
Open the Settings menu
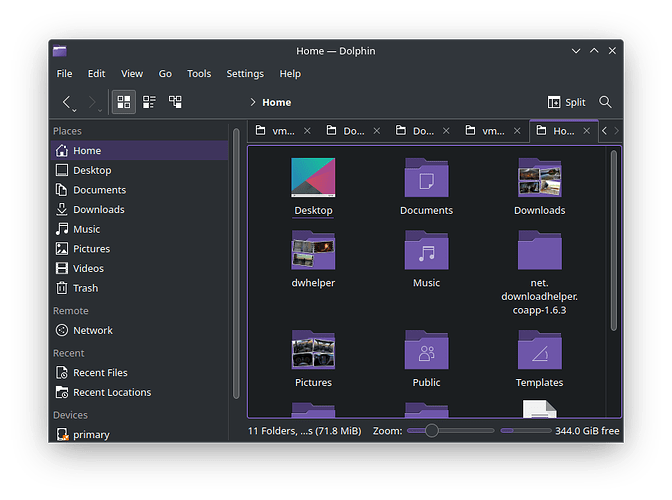tap(245, 74)
